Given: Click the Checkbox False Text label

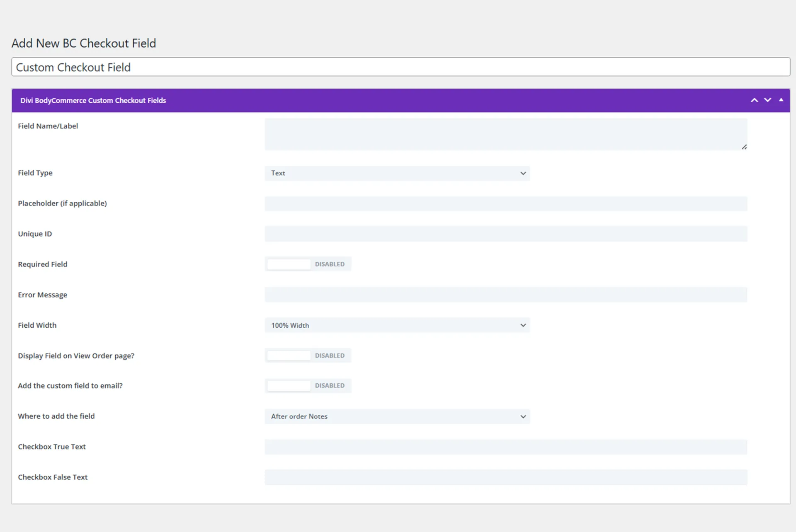Looking at the screenshot, I should [x=53, y=477].
